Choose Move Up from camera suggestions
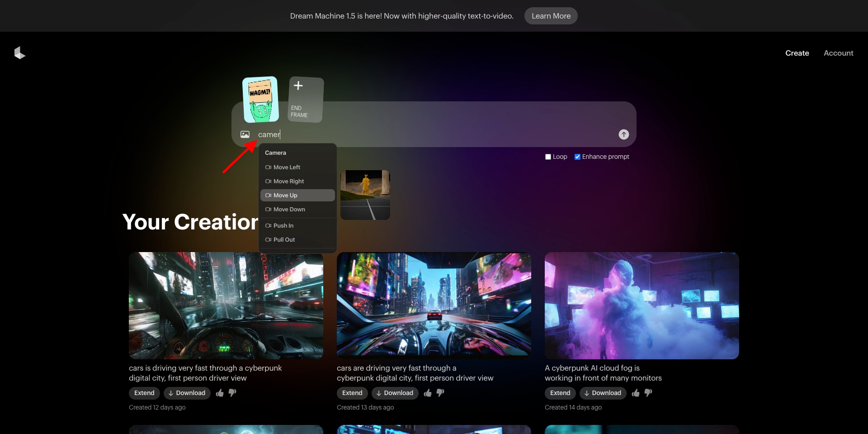Screen dimensions: 868x434 tap(285, 196)
